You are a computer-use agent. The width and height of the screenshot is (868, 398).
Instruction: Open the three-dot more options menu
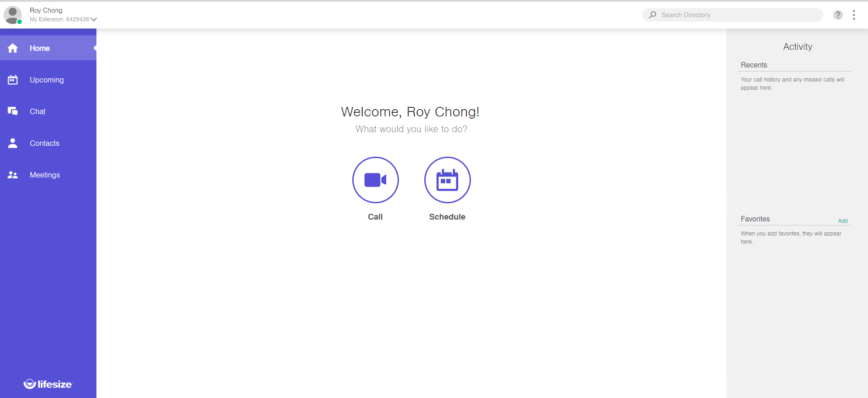pos(854,15)
